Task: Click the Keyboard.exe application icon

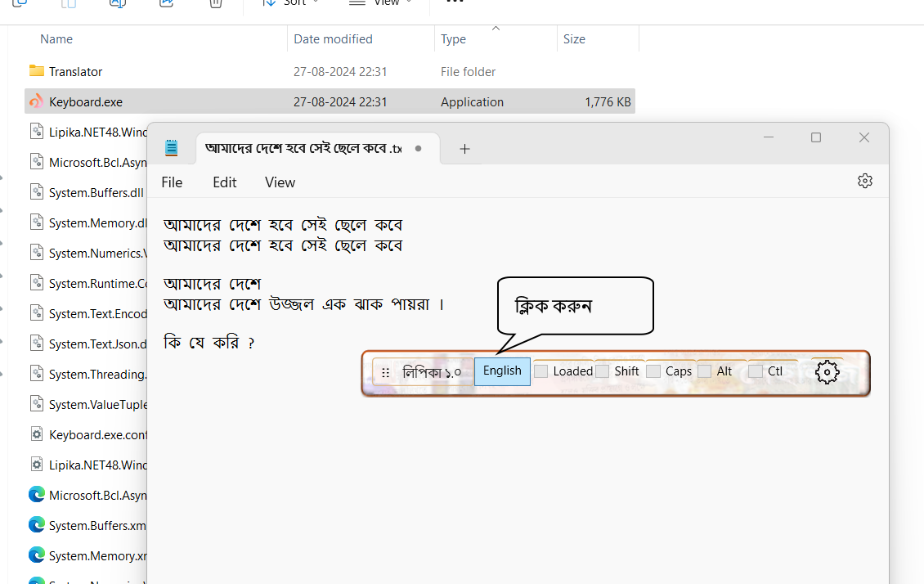Action: click(36, 101)
